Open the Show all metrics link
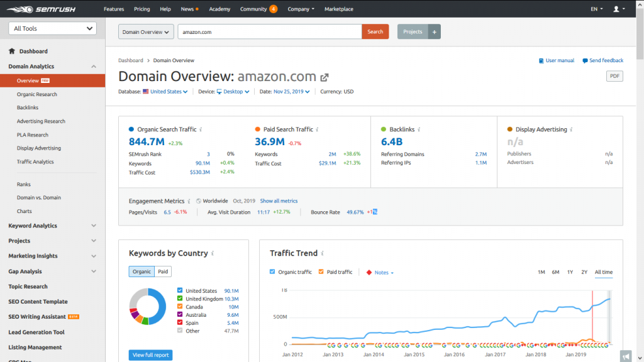 pos(279,201)
